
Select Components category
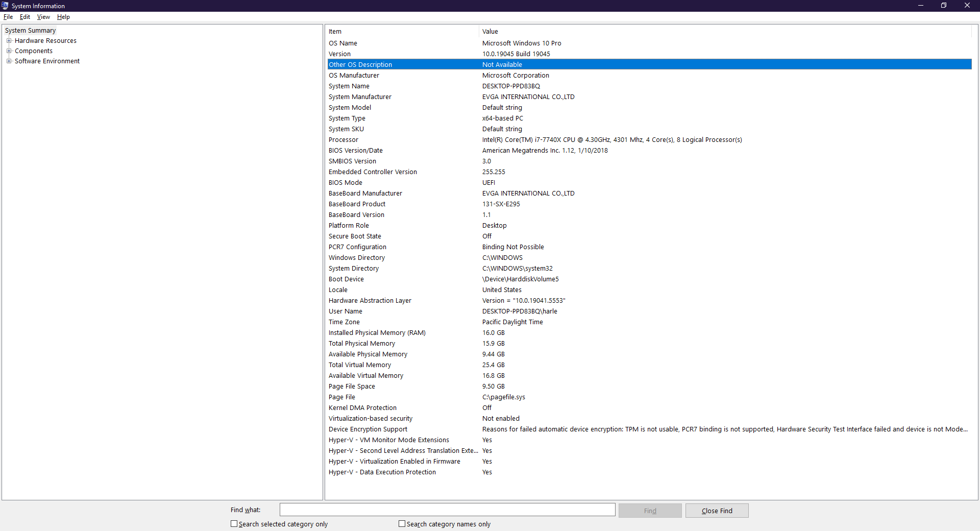(34, 51)
